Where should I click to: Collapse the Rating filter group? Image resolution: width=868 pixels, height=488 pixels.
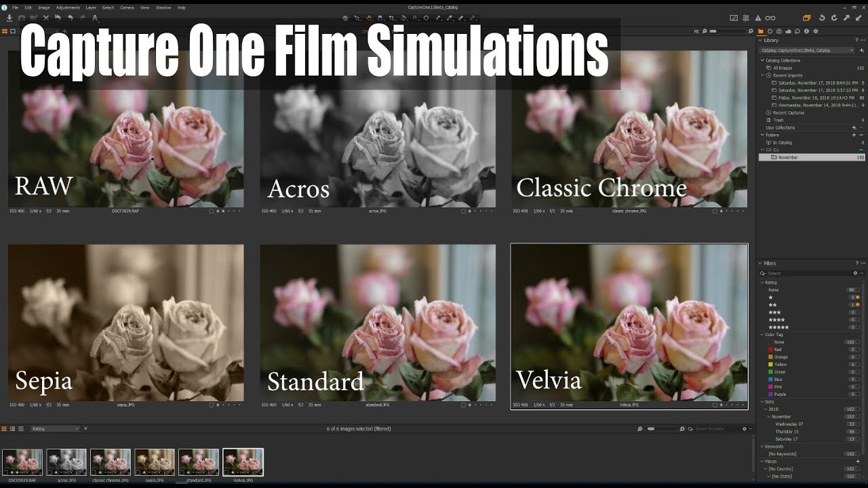762,282
